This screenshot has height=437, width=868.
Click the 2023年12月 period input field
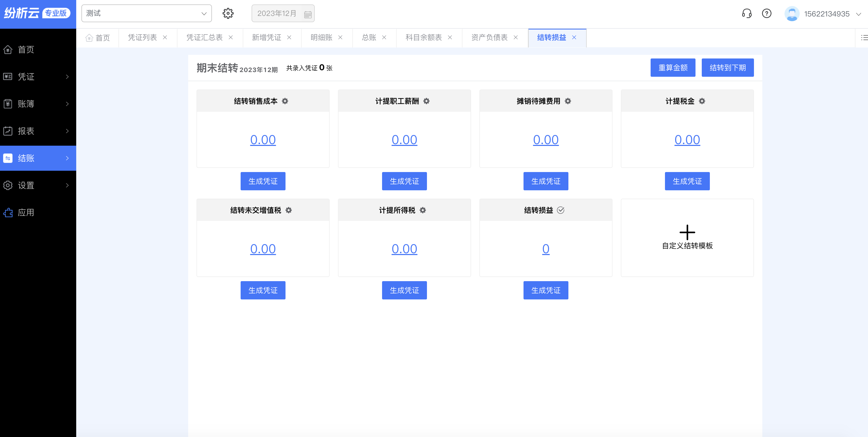point(283,14)
